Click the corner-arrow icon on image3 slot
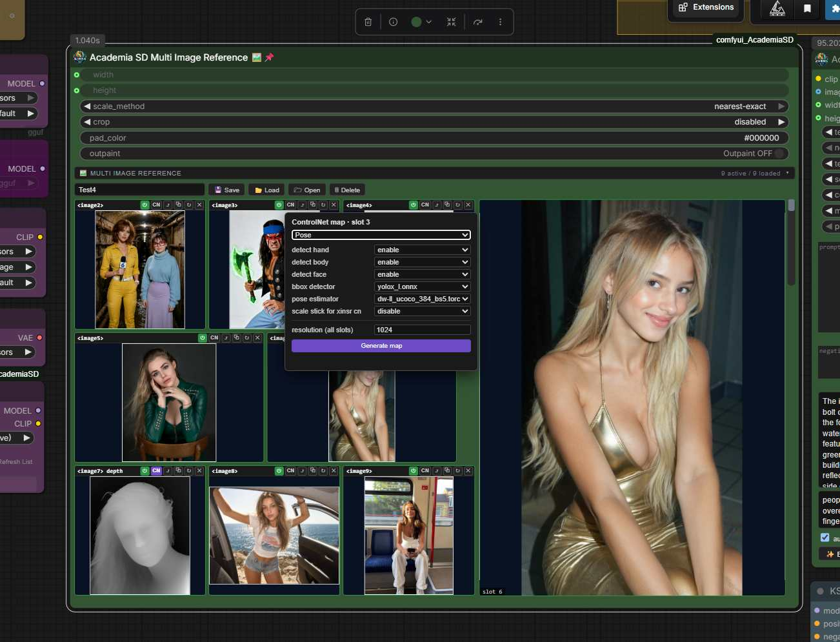The image size is (840, 642). pyautogui.click(x=302, y=205)
